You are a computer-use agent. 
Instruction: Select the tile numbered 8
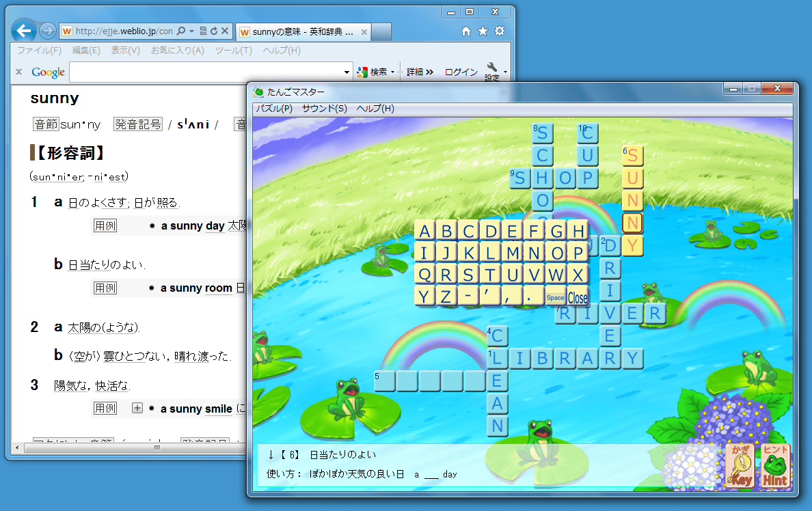(x=542, y=133)
